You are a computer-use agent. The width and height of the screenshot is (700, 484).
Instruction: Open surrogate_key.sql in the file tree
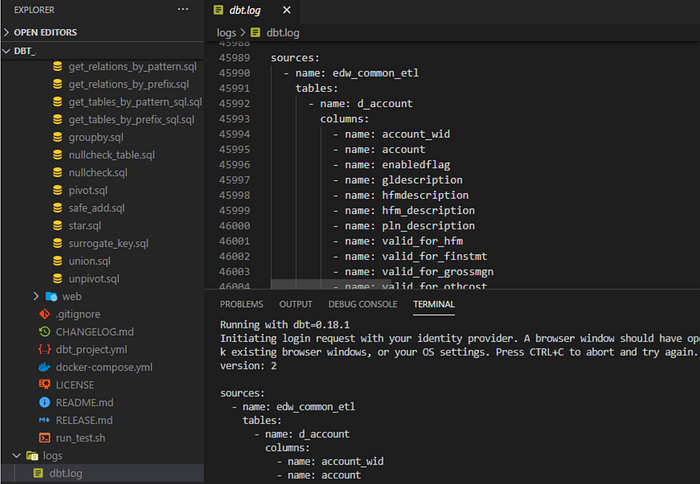coord(108,243)
